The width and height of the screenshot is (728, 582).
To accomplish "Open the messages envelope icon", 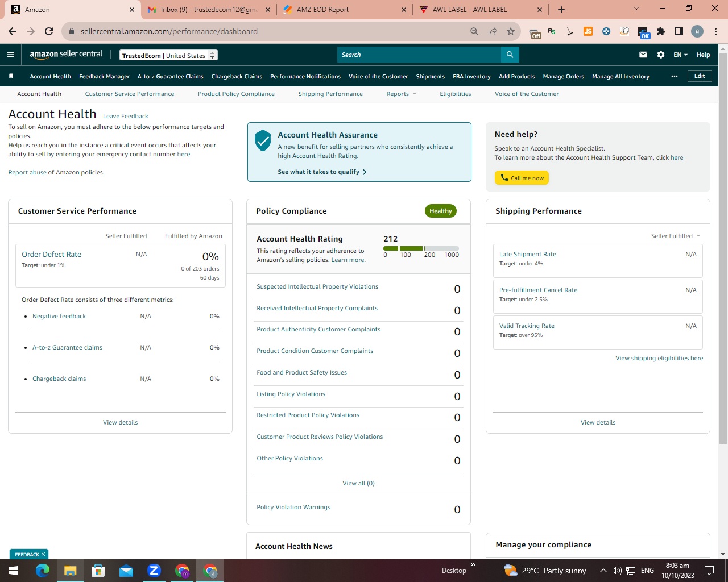I will [643, 55].
